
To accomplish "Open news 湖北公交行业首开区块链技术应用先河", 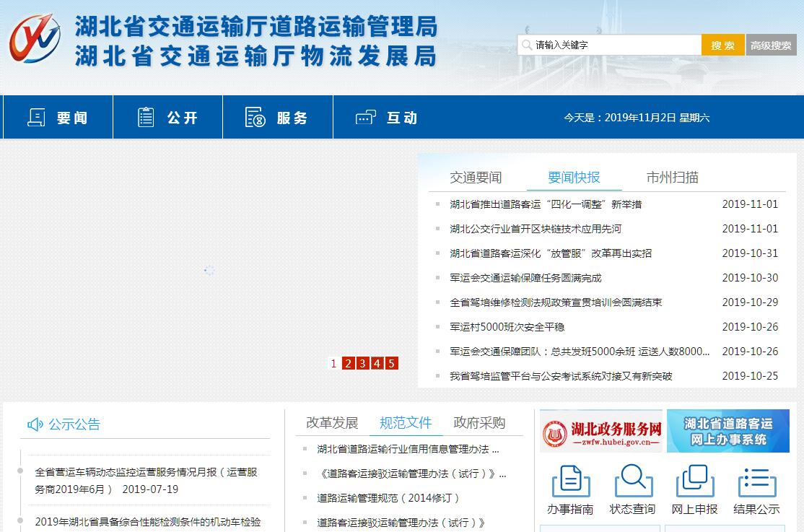I will tap(536, 229).
